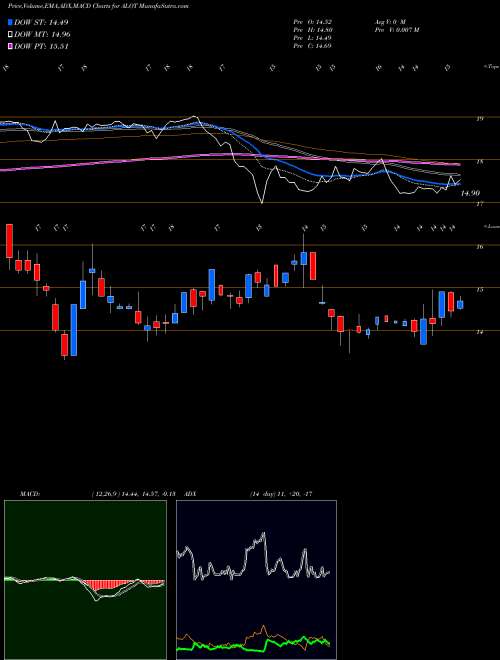Screen dimensions: 500x660
Task: Click the 'Pre H: 14.80' high value
Action: click(x=314, y=29)
